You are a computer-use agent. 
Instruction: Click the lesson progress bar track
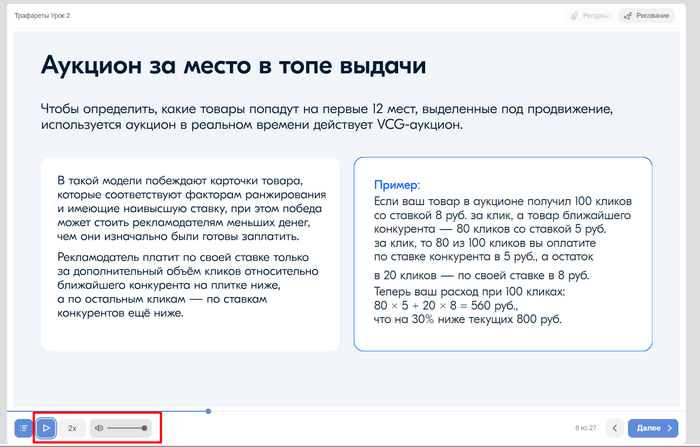click(400, 411)
